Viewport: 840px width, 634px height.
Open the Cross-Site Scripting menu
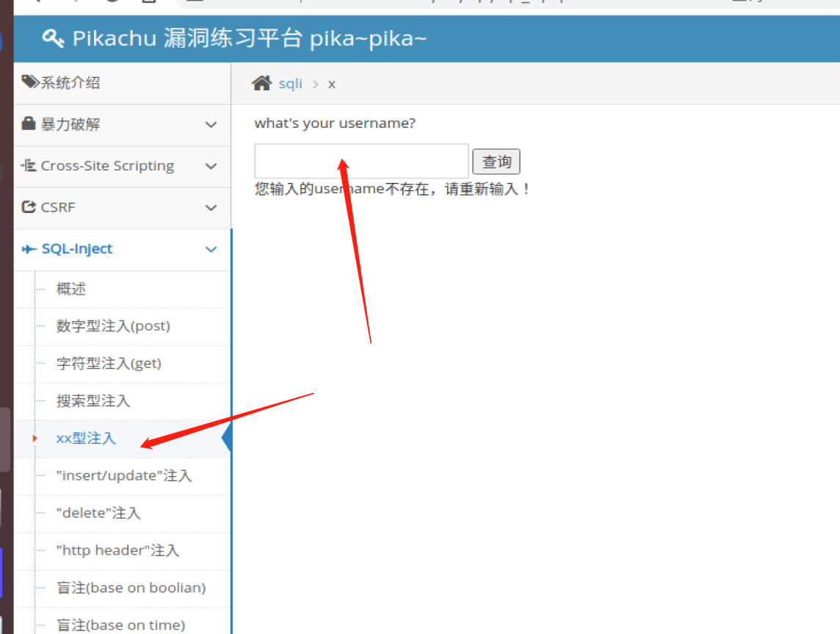coord(122,166)
